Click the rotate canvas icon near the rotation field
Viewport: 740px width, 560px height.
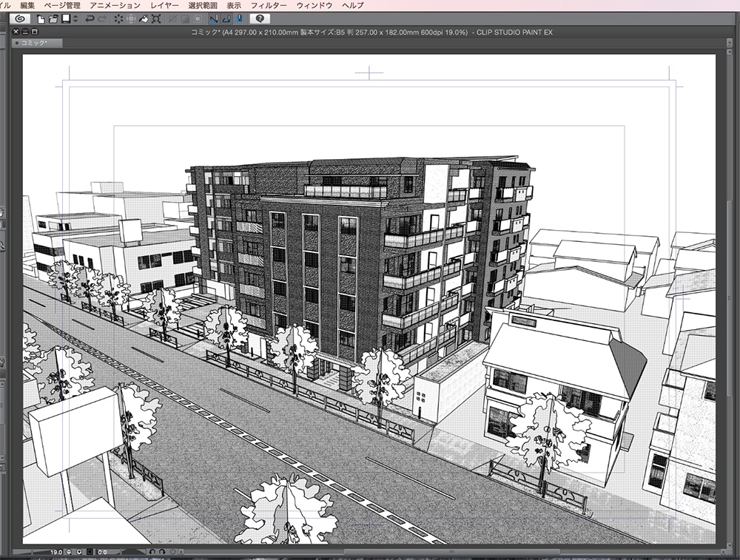click(152, 551)
